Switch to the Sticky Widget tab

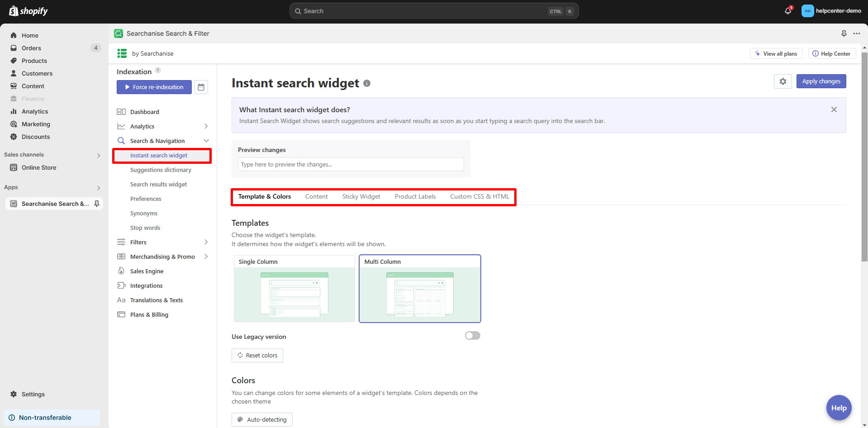[x=360, y=196]
